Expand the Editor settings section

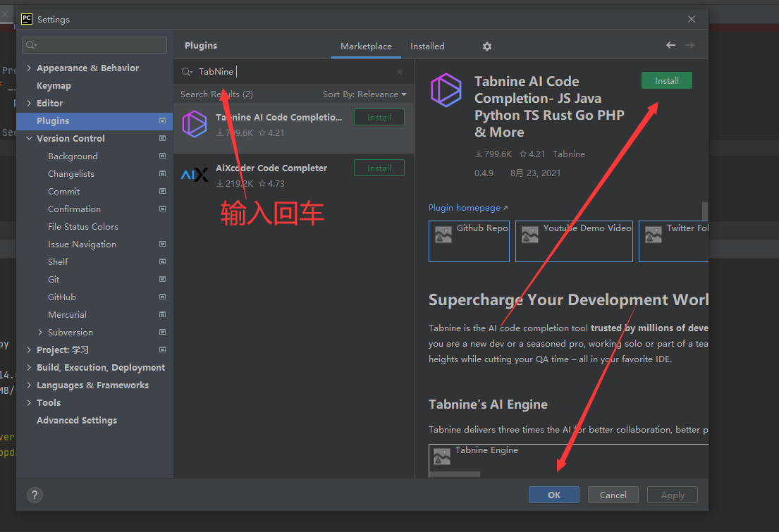click(29, 104)
